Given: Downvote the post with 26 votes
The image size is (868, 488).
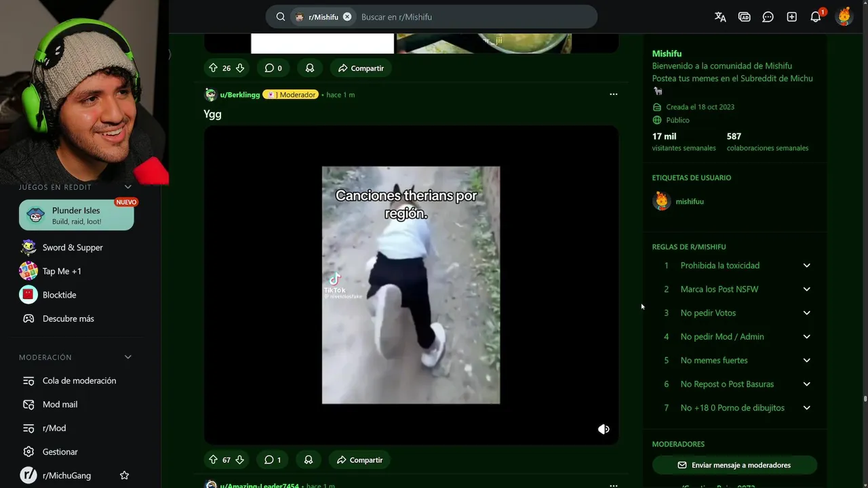Looking at the screenshot, I should tap(239, 68).
